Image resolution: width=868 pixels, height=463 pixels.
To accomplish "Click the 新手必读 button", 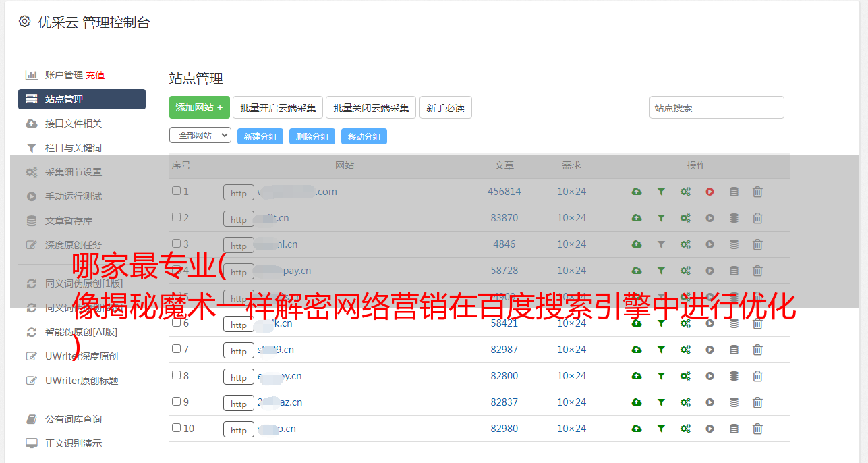I will click(446, 107).
